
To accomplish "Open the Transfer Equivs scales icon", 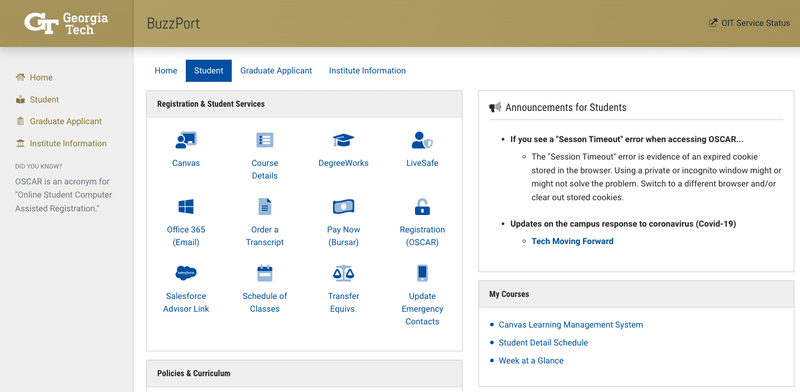I will 343,273.
